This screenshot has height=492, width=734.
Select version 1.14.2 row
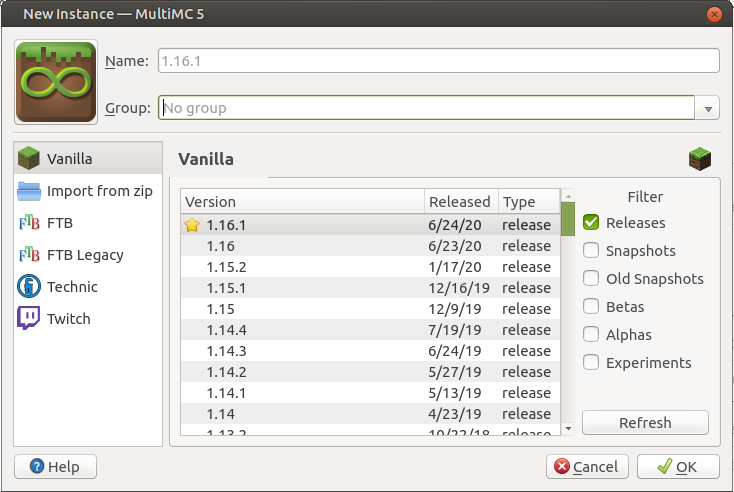(x=370, y=372)
